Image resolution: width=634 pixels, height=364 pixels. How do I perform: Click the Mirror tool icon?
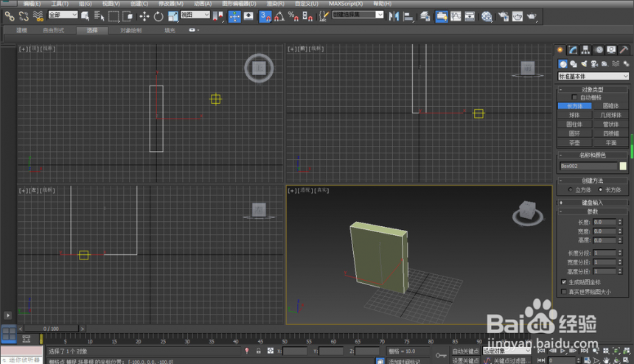tap(394, 16)
